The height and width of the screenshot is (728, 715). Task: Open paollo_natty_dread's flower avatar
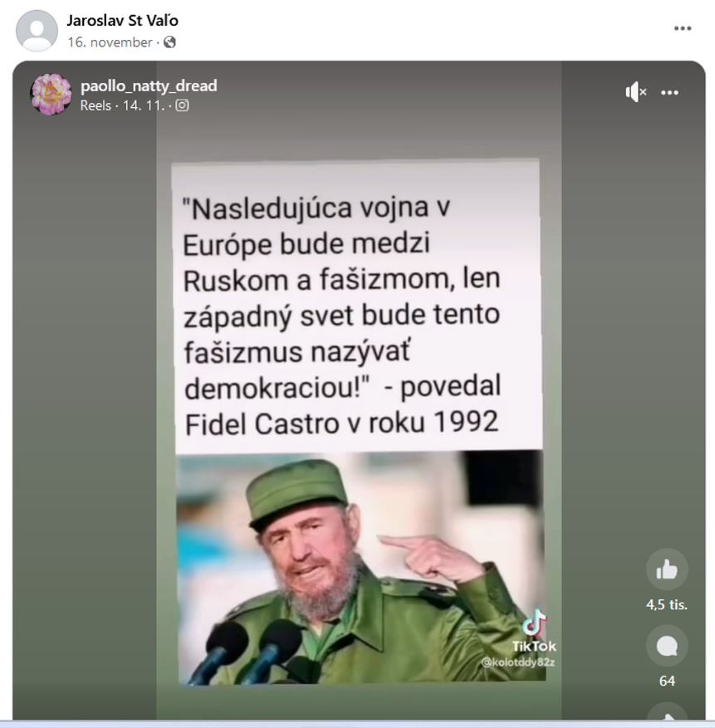pos(51,95)
